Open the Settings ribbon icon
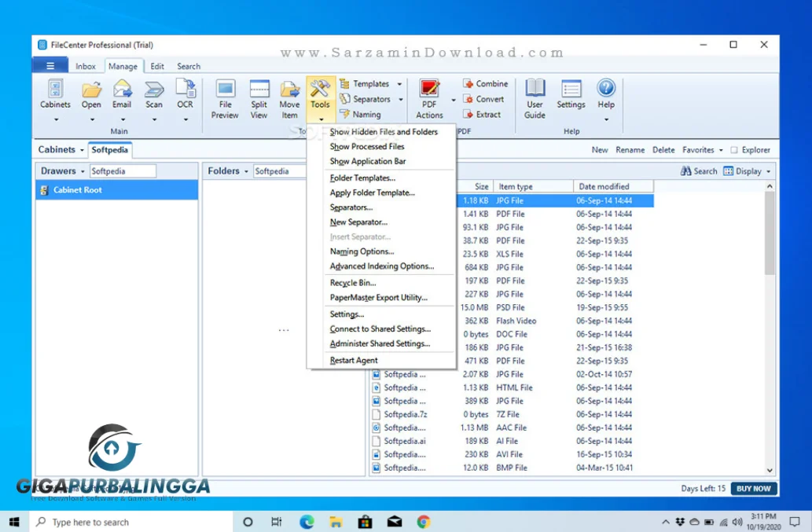The width and height of the screenshot is (812, 532). (x=571, y=89)
